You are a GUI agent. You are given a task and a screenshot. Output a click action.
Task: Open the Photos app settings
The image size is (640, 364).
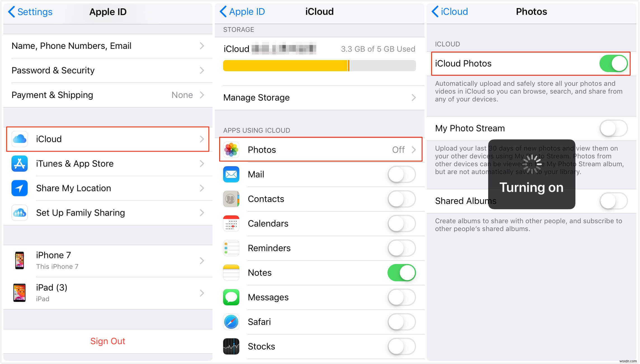[320, 149]
